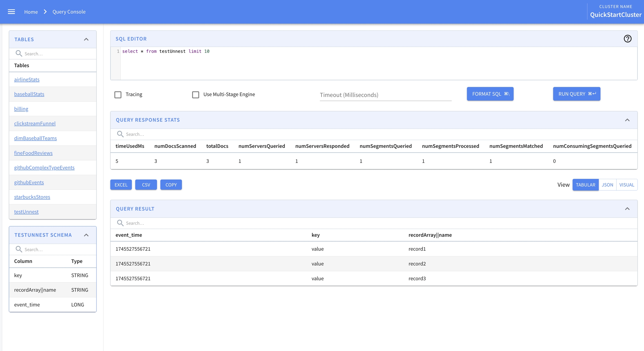Click the SQL editor help icon
Image resolution: width=644 pixels, height=351 pixels.
point(628,39)
